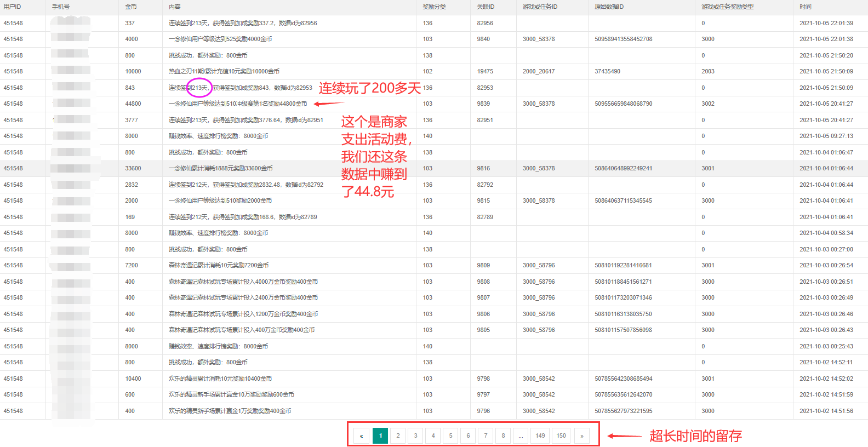868x447 pixels.
Task: Go to last page 150
Action: [561, 435]
